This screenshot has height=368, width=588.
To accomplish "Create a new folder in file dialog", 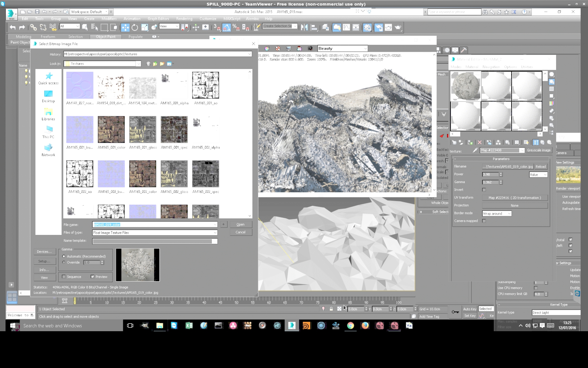I will pyautogui.click(x=162, y=64).
